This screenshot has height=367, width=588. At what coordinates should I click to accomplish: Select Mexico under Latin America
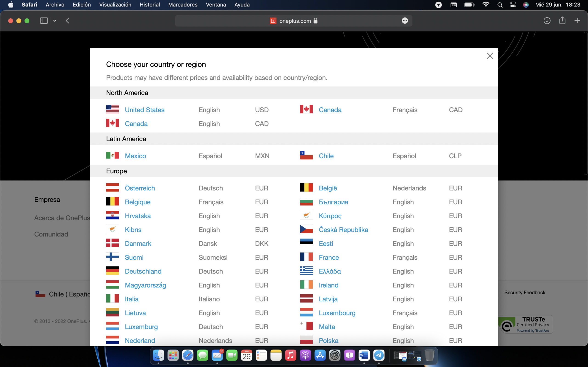[x=135, y=156]
